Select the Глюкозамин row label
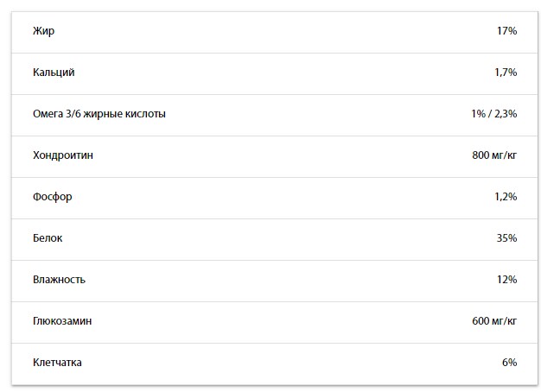Viewport: 541px width, 392px height. pos(61,321)
